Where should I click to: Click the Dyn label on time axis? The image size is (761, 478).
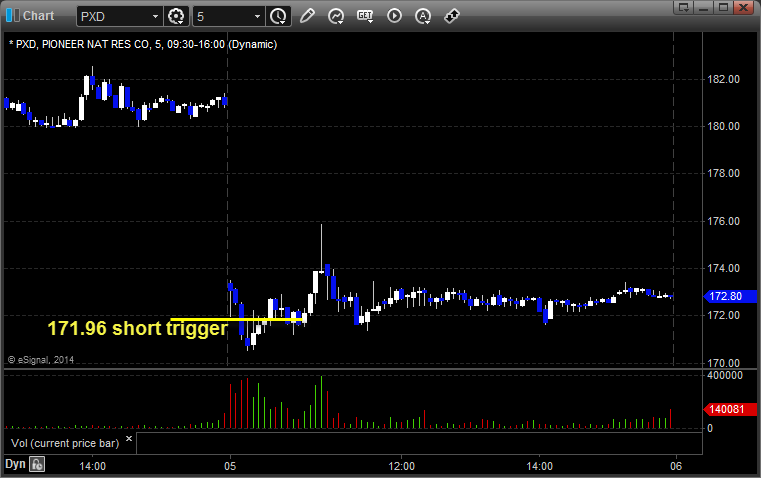coord(15,464)
